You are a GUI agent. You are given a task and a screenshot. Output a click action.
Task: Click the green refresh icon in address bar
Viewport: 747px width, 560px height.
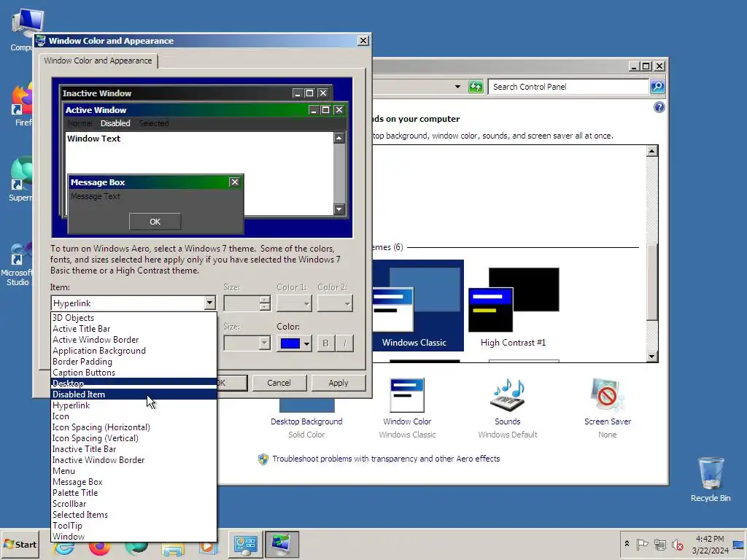tap(476, 87)
